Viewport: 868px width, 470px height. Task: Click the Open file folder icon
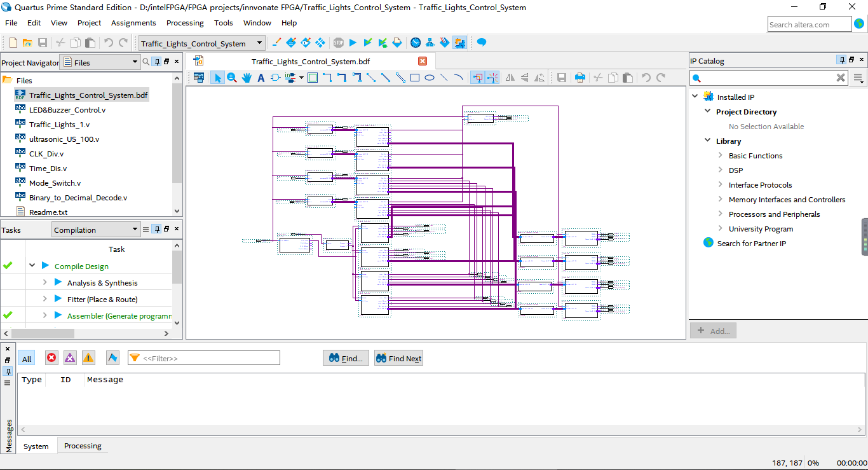coord(27,43)
